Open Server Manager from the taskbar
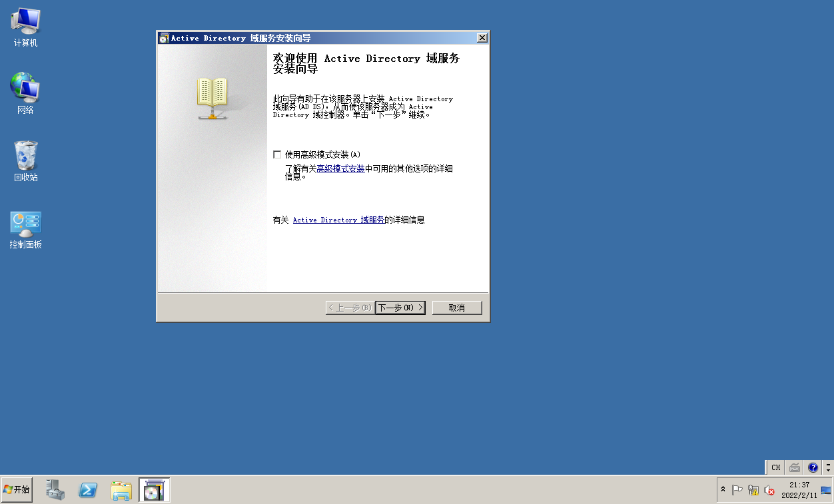The width and height of the screenshot is (834, 504). tap(55, 490)
